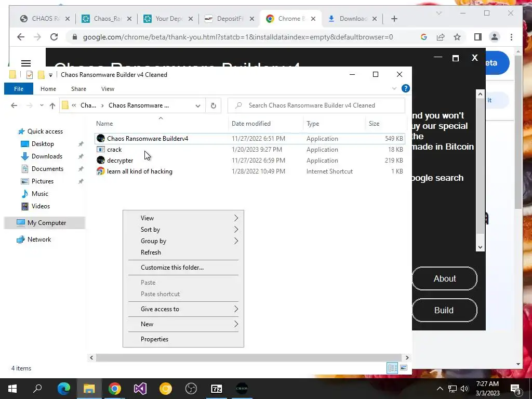Screen dimensions: 532x399
Task: Refresh the Explorer address bar
Action: (214, 105)
